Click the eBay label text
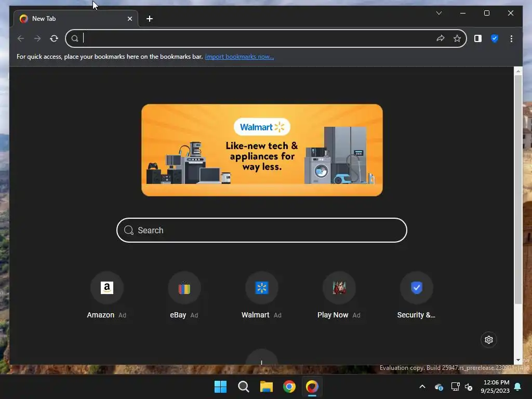Screen dimensions: 532x399 pyautogui.click(x=178, y=315)
